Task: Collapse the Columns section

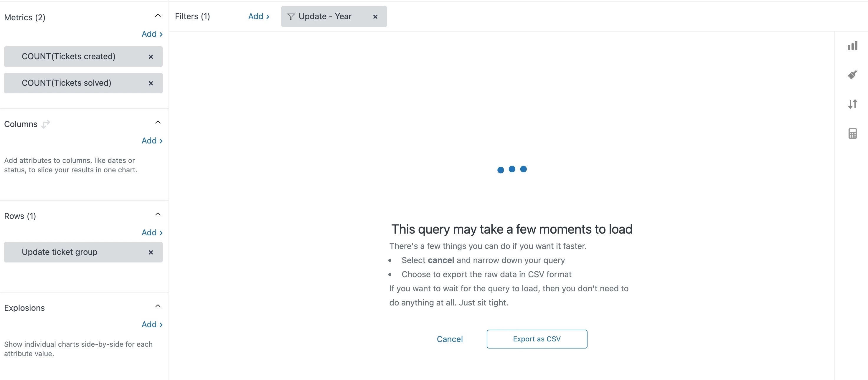Action: pyautogui.click(x=158, y=122)
